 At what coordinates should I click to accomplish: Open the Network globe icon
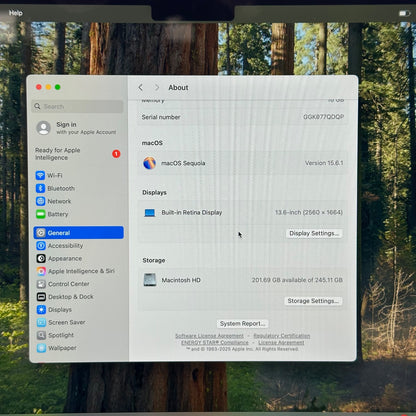pos(41,201)
